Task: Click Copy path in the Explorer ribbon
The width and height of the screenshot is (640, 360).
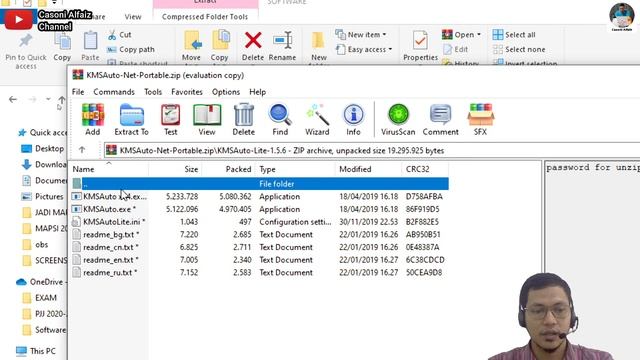Action: 131,49
